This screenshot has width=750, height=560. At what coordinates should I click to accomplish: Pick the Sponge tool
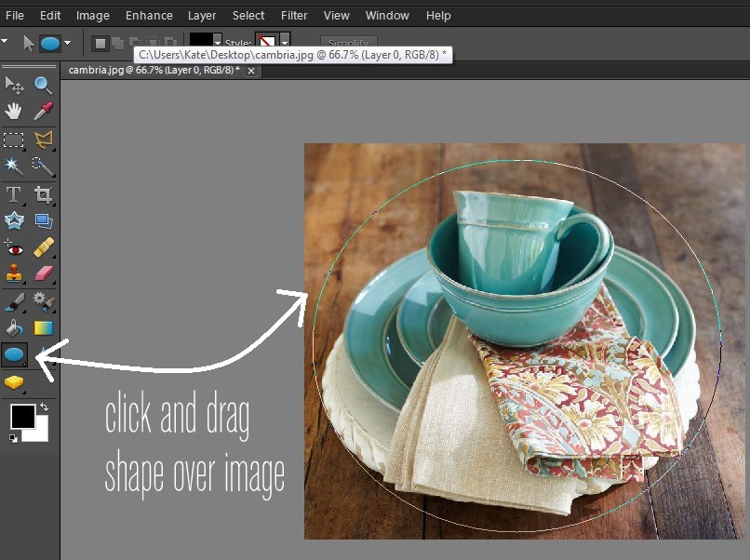pyautogui.click(x=14, y=382)
